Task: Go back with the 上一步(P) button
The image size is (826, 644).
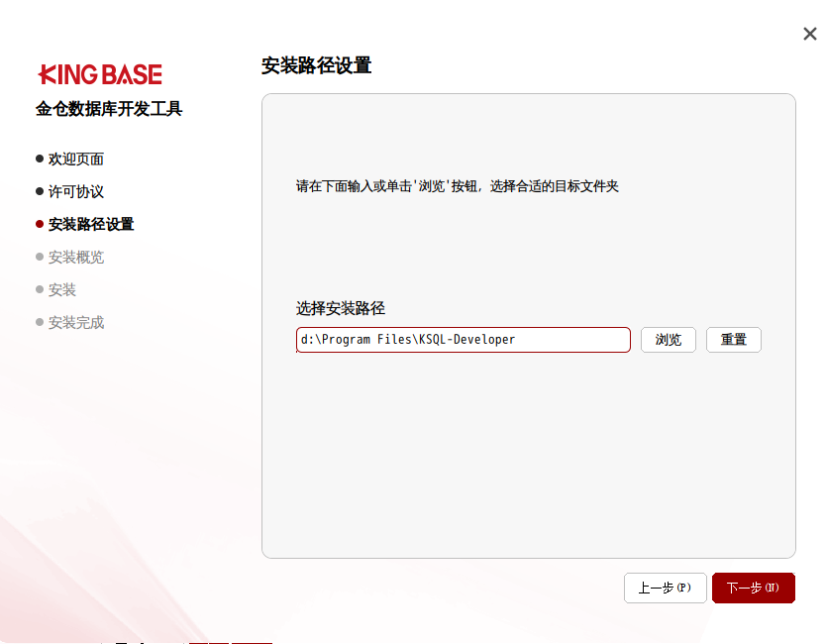Action: (x=665, y=588)
